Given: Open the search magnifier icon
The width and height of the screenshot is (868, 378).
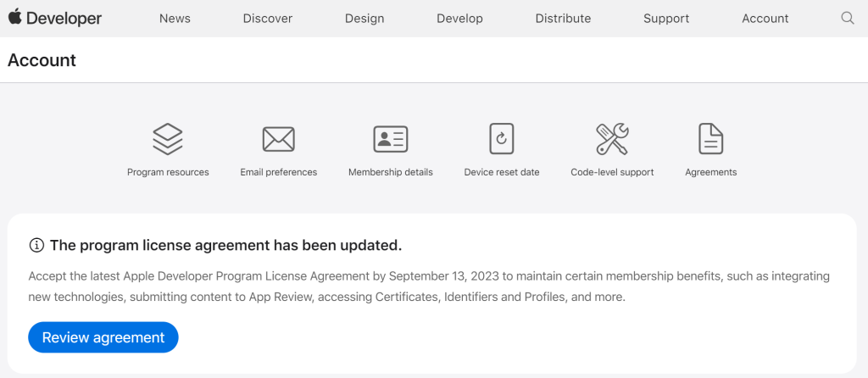Looking at the screenshot, I should [847, 18].
